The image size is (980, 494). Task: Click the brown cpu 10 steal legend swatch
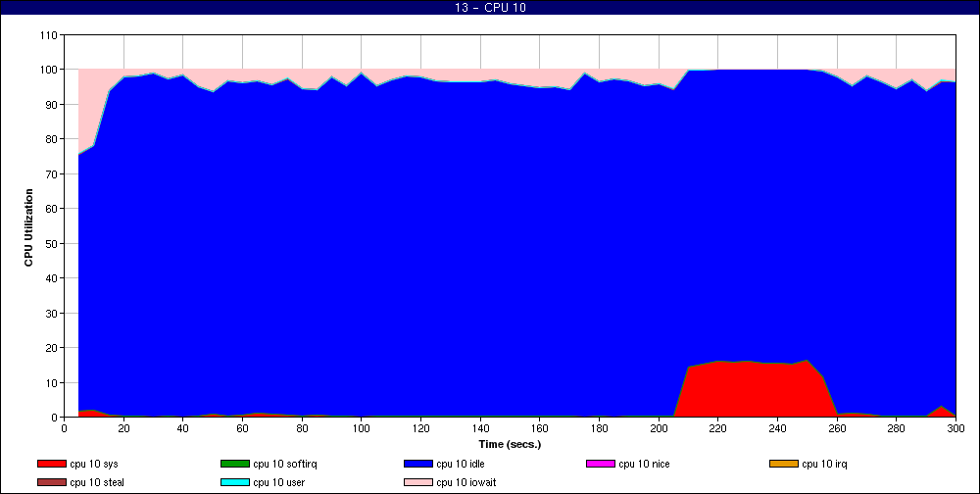[51, 483]
